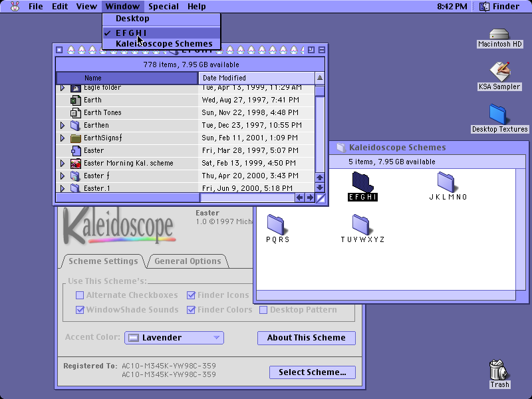Choose Desktop from the Window menu
532x399 pixels.
point(162,19)
